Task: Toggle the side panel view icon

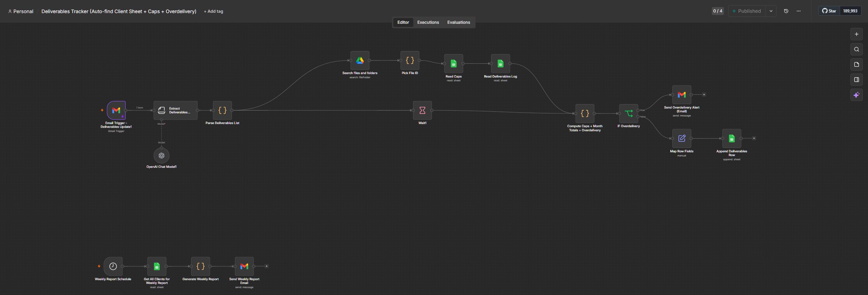Action: [x=856, y=80]
